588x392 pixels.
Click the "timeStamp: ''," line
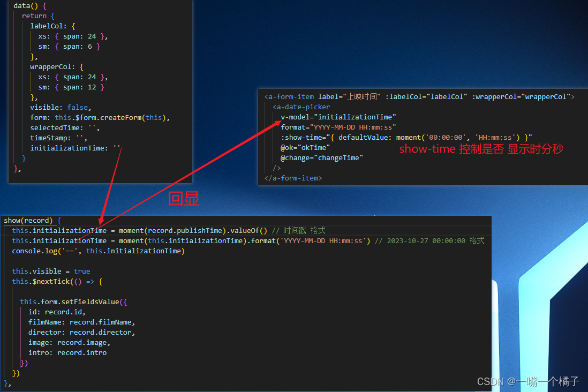click(x=58, y=138)
